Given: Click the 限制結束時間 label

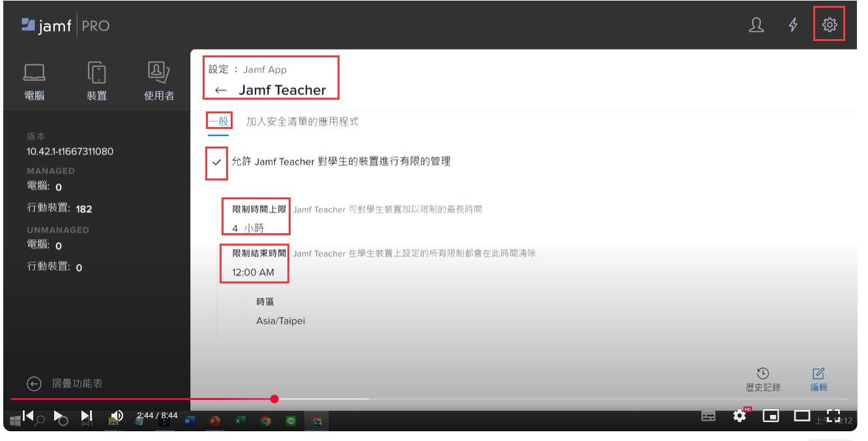Looking at the screenshot, I should 259,253.
